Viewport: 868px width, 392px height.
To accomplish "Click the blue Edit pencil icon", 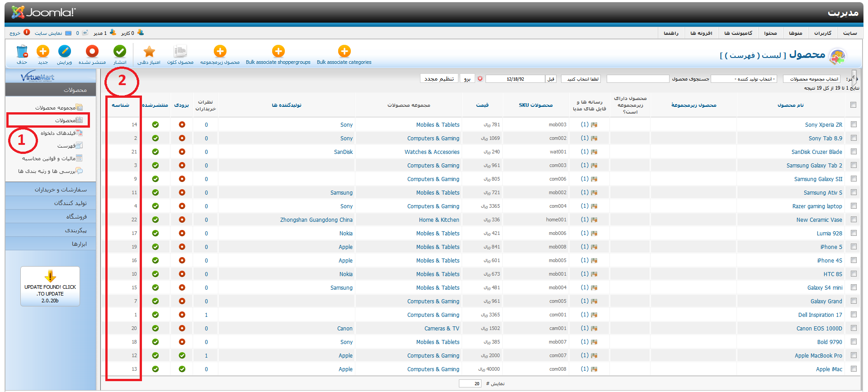I will point(64,52).
